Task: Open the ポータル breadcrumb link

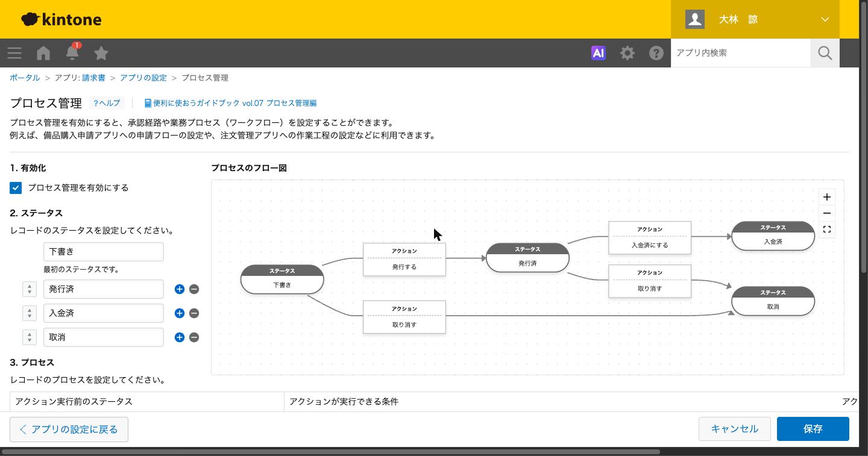Action: coord(25,78)
